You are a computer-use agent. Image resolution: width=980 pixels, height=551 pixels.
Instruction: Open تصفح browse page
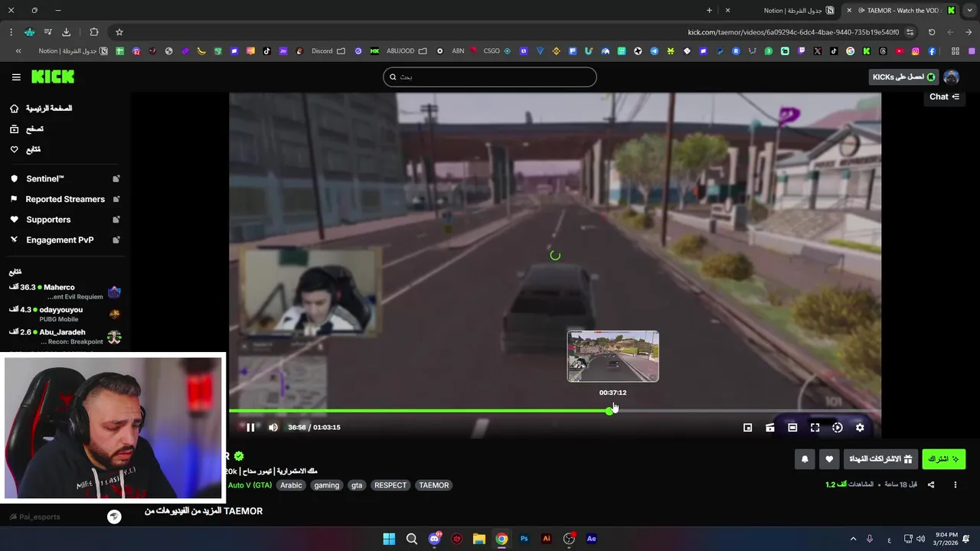(27, 129)
